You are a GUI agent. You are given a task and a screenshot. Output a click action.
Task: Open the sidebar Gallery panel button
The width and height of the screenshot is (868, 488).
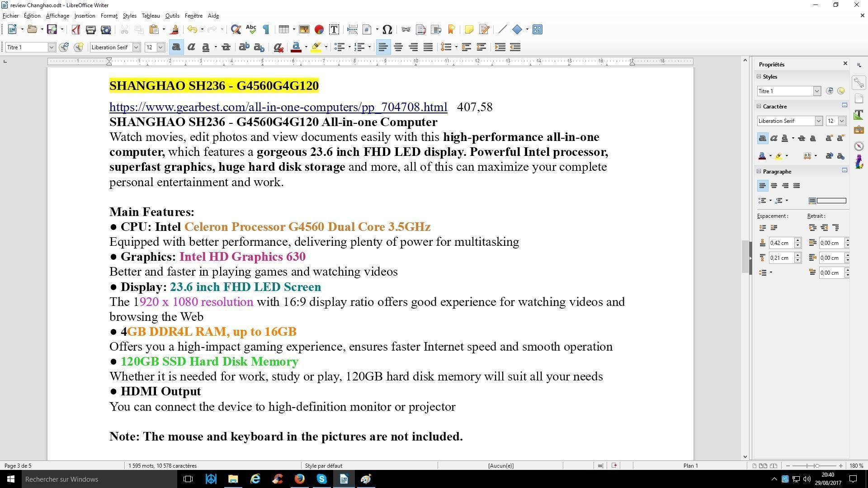(x=859, y=131)
